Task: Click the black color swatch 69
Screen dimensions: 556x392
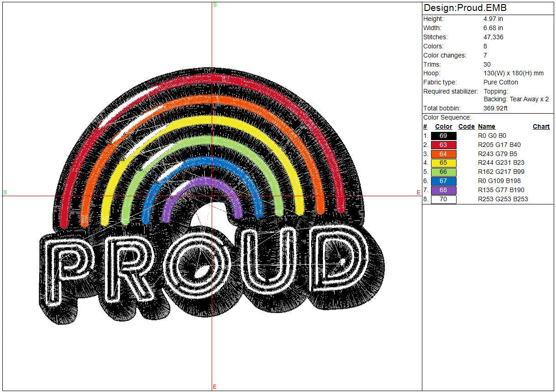Action: point(443,136)
